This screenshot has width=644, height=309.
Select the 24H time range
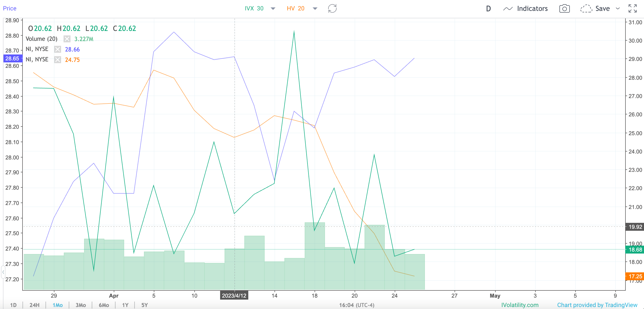(x=35, y=305)
